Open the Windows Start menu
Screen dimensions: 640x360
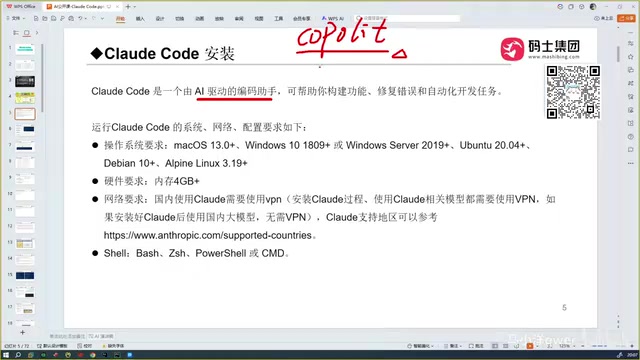pos(6,355)
